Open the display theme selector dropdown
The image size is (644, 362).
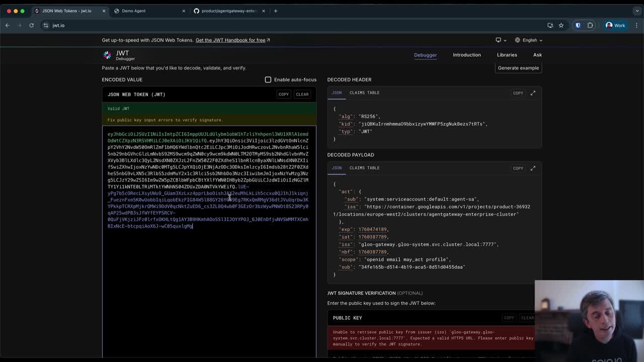point(501,40)
